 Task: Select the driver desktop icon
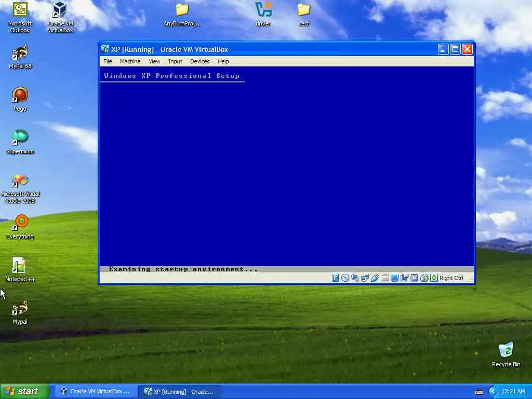tap(263, 15)
